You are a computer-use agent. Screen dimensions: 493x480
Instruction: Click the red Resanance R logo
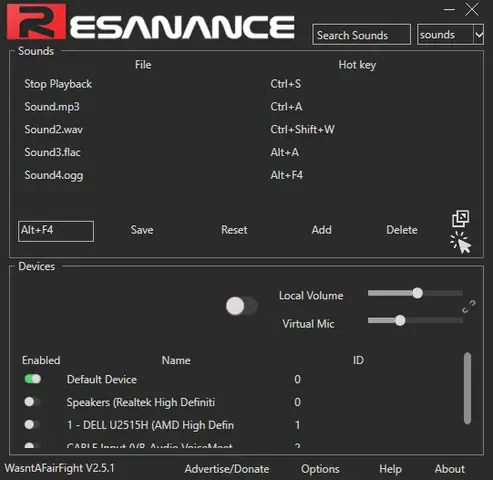click(36, 22)
